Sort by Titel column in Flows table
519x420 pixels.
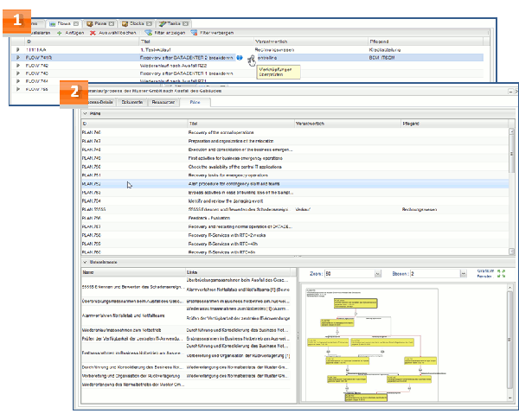[196, 41]
